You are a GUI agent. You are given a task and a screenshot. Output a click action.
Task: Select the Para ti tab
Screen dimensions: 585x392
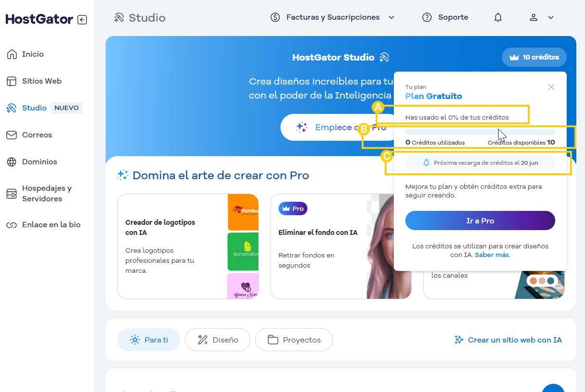point(148,340)
